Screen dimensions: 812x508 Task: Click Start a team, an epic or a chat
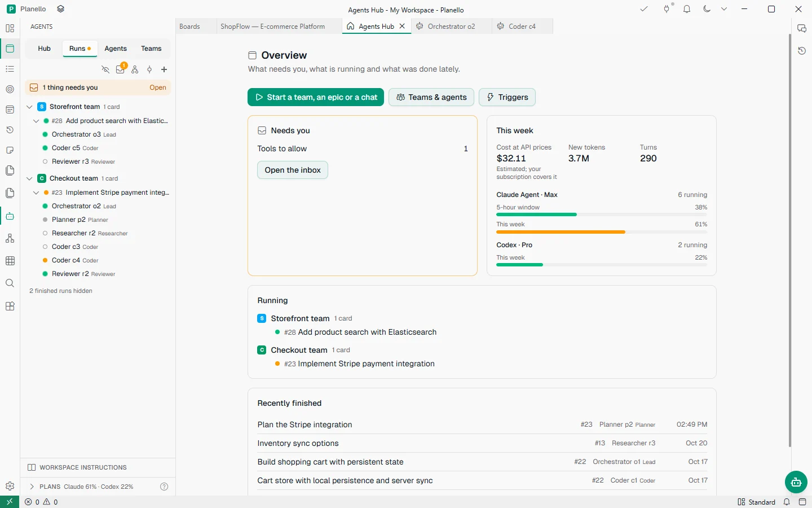click(x=316, y=97)
